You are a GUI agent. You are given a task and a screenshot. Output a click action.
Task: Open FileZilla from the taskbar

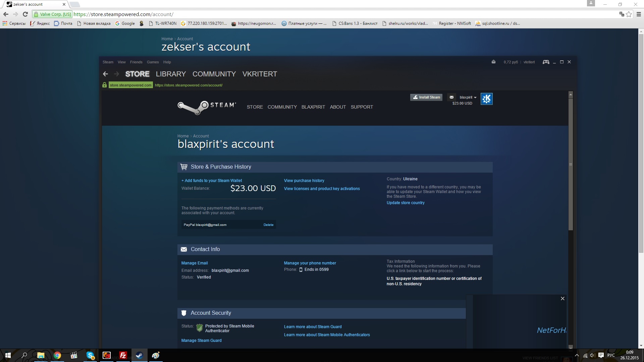tap(123, 355)
